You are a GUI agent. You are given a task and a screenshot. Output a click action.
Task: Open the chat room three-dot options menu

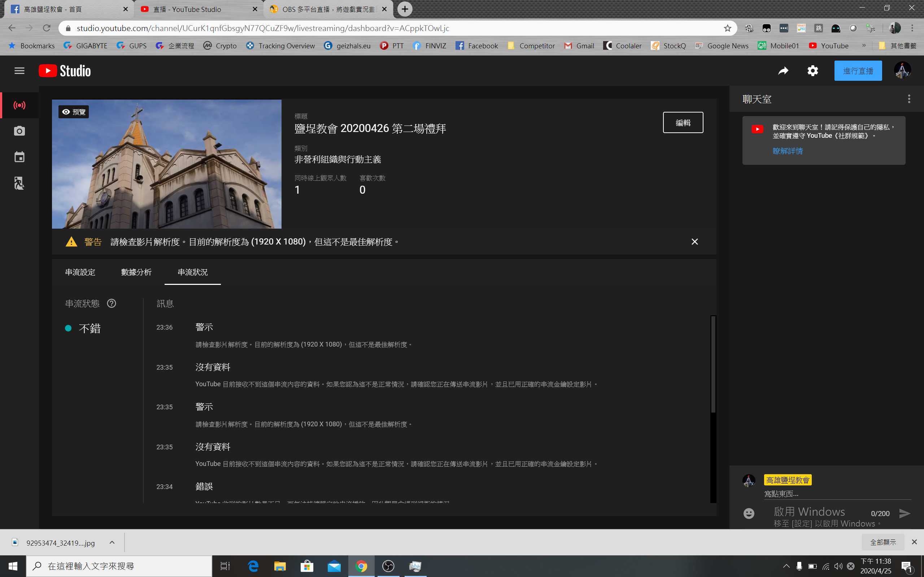click(x=909, y=99)
